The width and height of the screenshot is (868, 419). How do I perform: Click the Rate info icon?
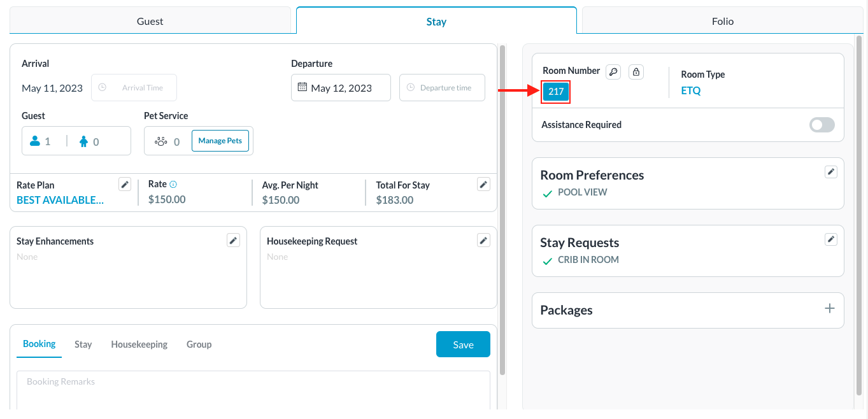coord(173,185)
